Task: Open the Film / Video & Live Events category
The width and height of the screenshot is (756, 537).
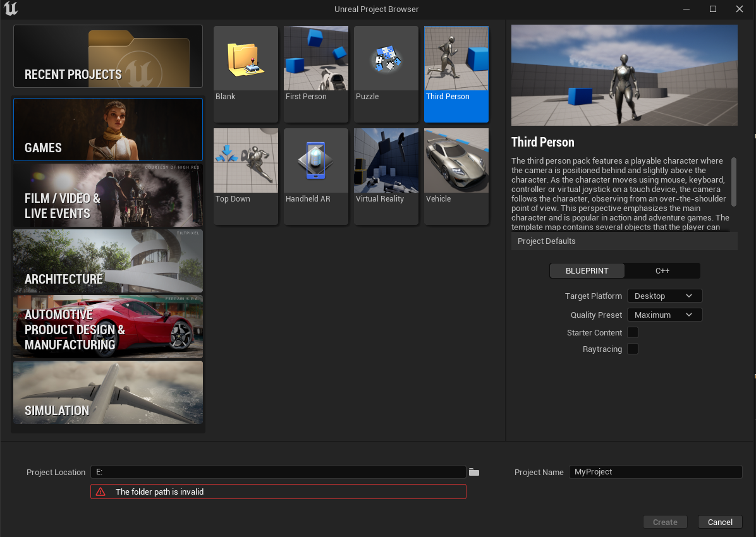Action: pyautogui.click(x=108, y=196)
